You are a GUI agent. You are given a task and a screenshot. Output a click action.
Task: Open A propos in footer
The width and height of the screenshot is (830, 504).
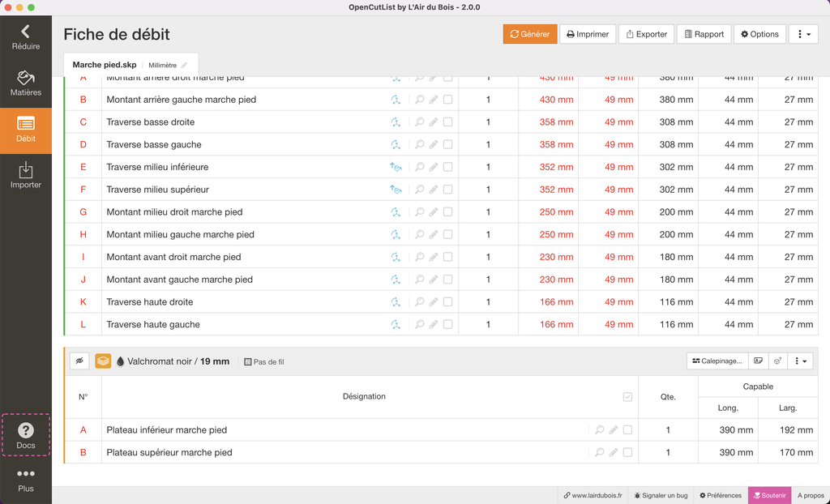(x=811, y=496)
